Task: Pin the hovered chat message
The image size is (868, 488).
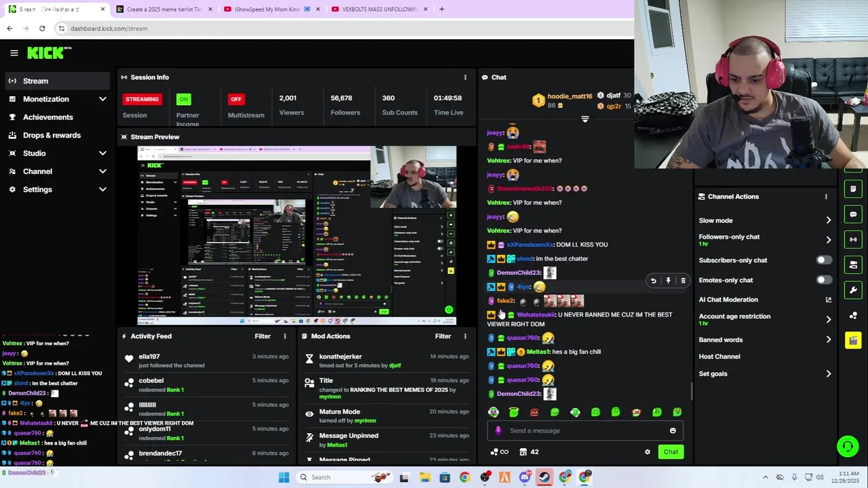Action: tap(668, 281)
